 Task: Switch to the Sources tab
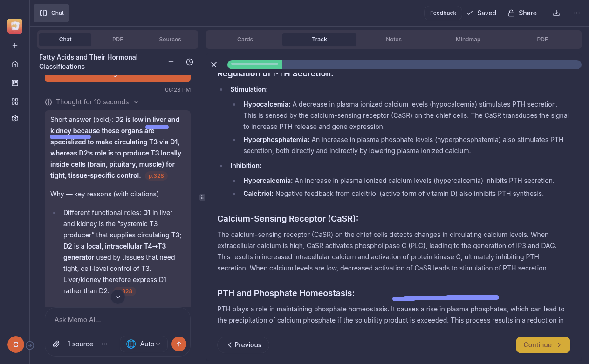pyautogui.click(x=170, y=40)
